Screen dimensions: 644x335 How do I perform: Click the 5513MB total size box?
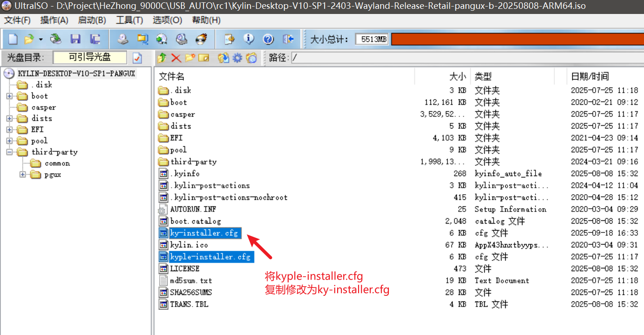pos(372,39)
